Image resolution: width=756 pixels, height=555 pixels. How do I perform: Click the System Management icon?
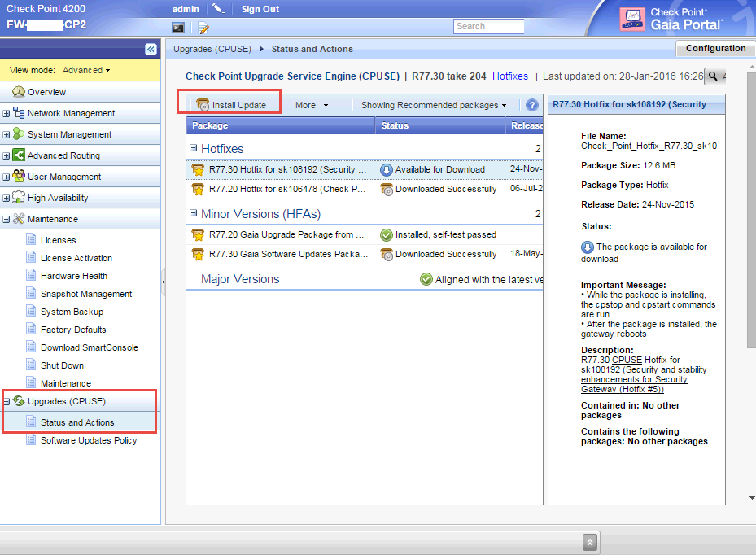click(x=19, y=134)
